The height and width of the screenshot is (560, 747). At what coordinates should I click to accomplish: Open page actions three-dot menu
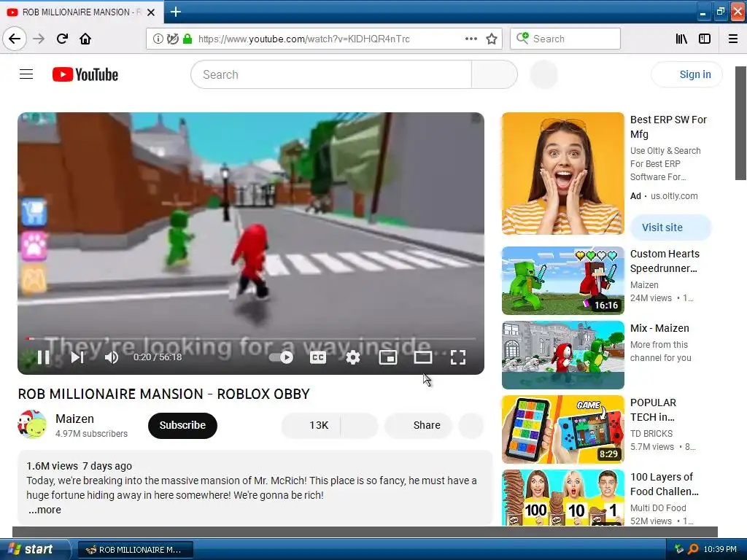click(x=471, y=39)
